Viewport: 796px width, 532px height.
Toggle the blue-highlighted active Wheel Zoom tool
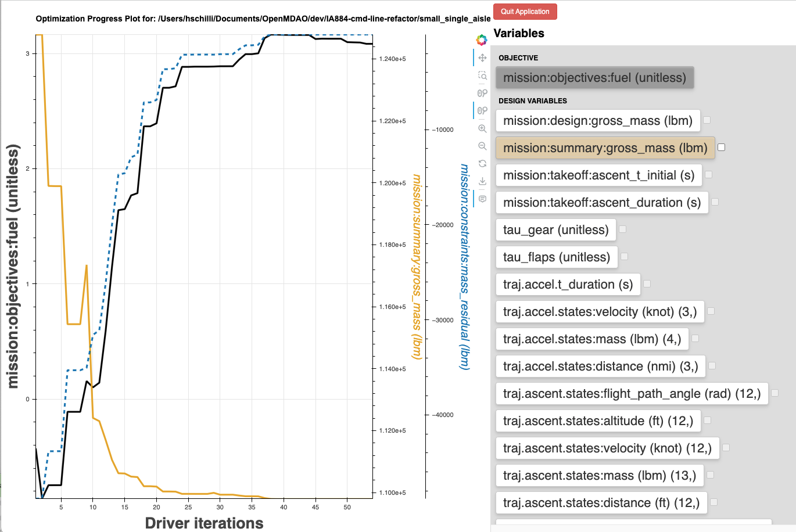(482, 110)
